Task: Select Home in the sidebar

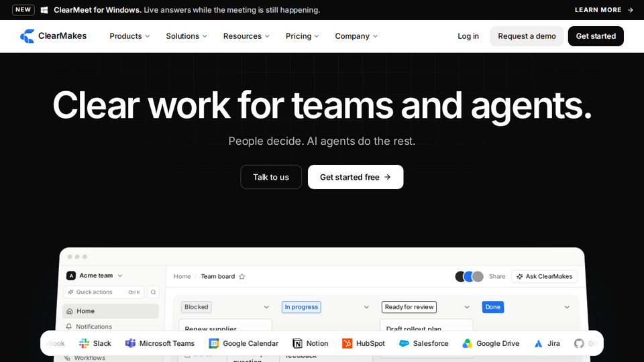Action: (x=111, y=311)
